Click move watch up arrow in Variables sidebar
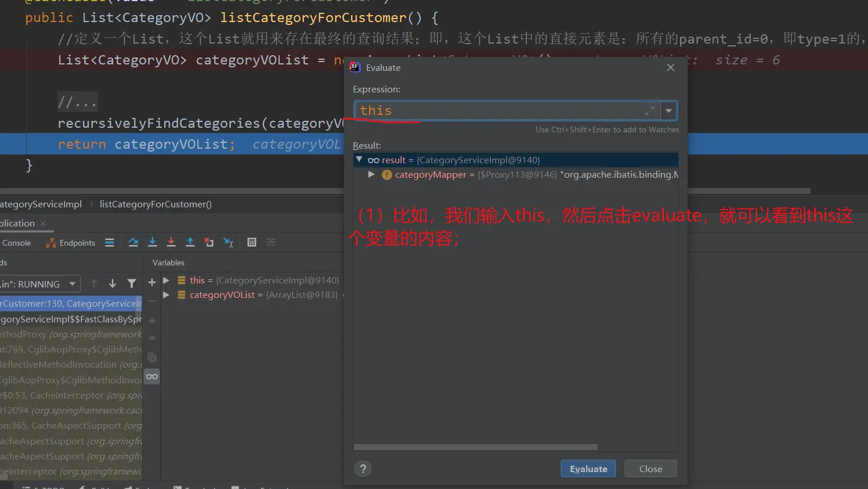The width and height of the screenshot is (868, 489). pyautogui.click(x=152, y=320)
